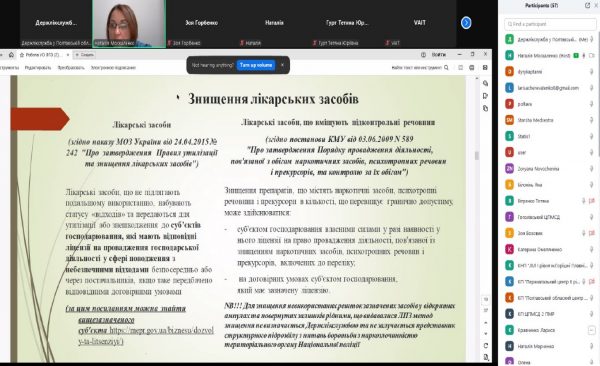600x366 pixels.
Task: Go to next page with down arrow
Action: 486,333
